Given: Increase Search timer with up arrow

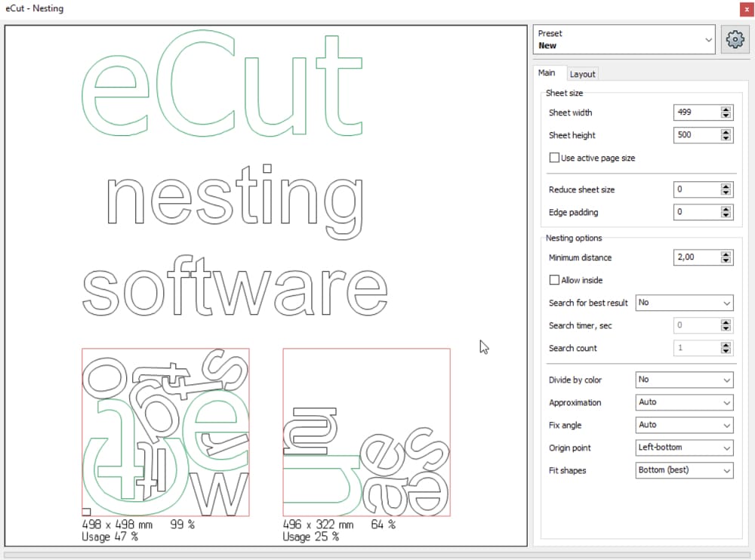Looking at the screenshot, I should (726, 322).
